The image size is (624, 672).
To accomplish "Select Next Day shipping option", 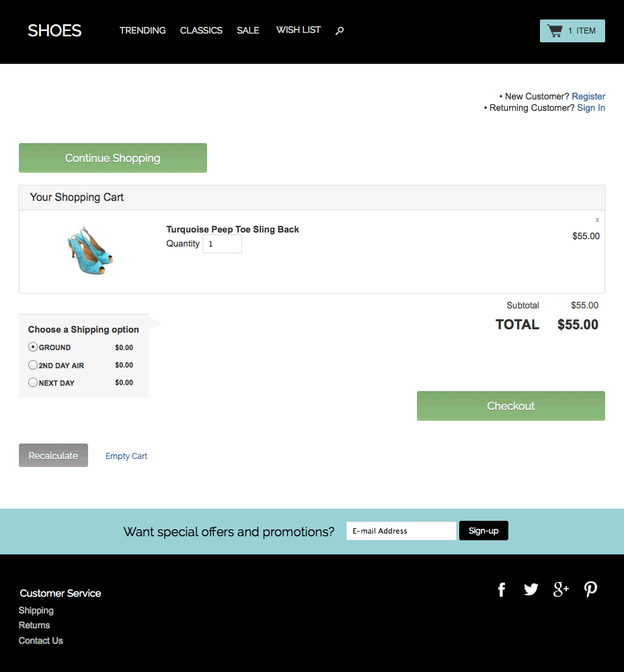I will (33, 383).
